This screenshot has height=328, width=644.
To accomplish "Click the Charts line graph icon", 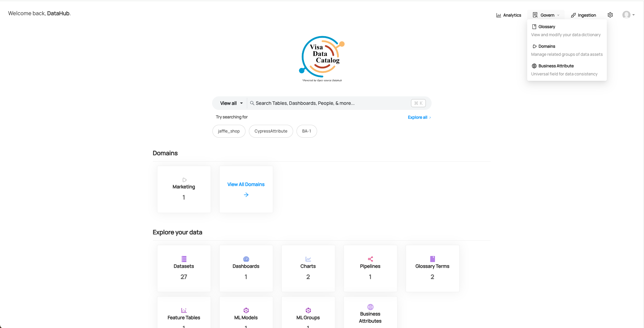I will click(308, 259).
